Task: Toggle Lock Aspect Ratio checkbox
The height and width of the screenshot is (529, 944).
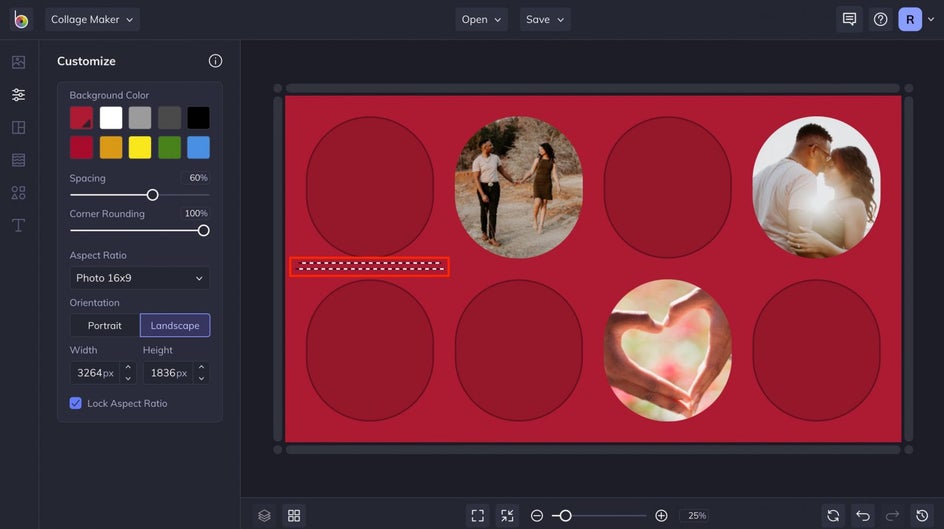Action: [75, 403]
